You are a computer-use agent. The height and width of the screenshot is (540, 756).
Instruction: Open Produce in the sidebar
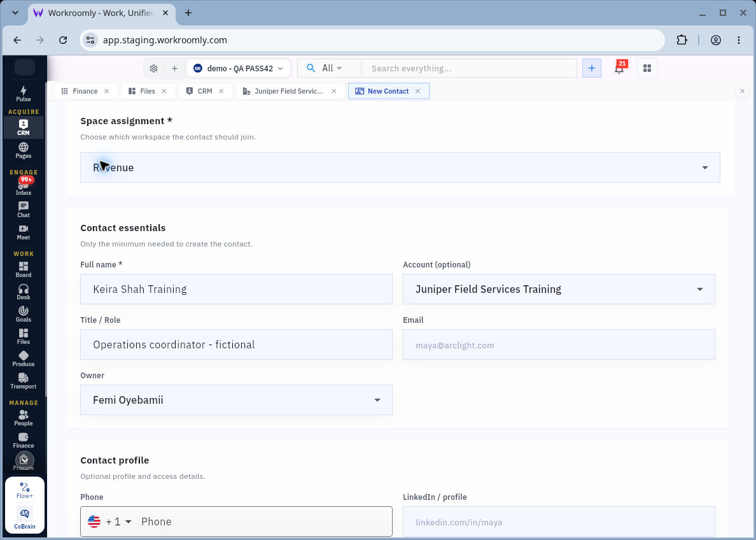click(23, 359)
